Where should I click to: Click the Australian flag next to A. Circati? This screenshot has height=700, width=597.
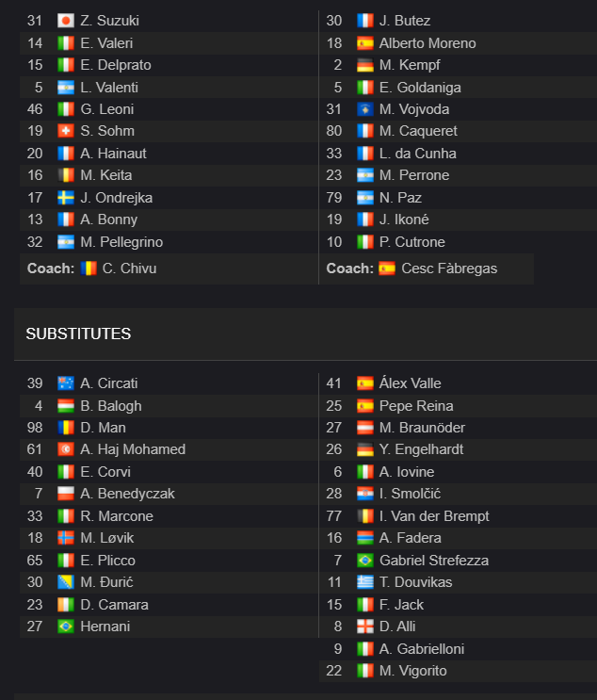point(66,383)
